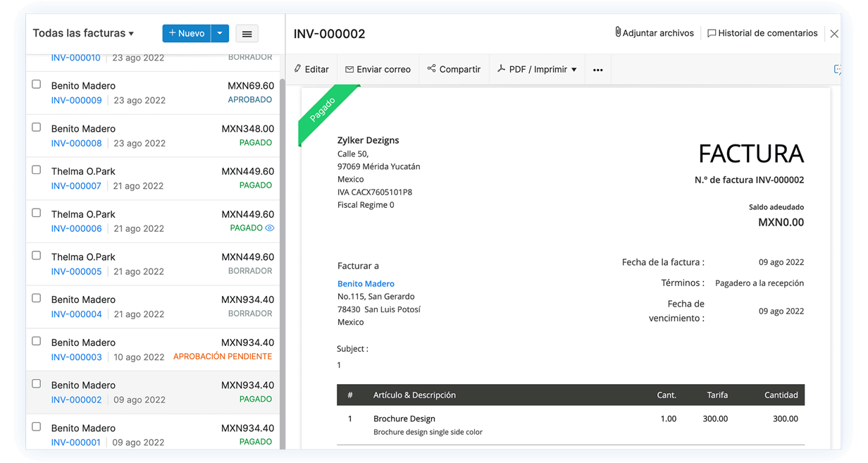Click the eye icon on INV-000006
The width and height of the screenshot is (868, 463).
point(269,228)
